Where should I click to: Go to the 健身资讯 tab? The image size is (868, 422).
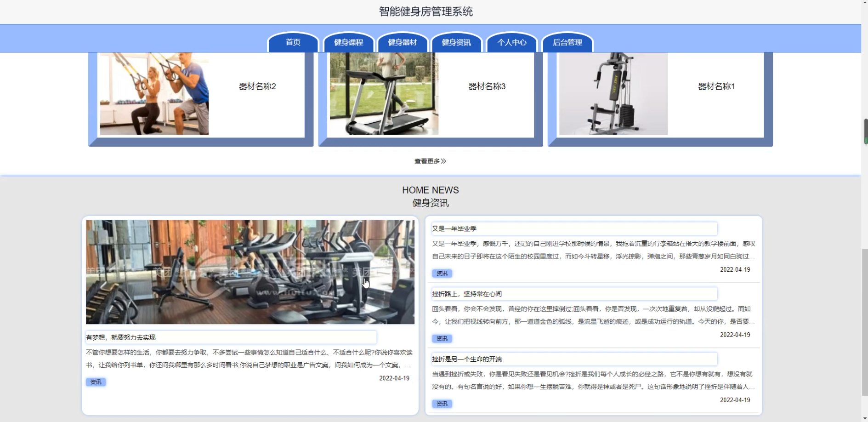[x=456, y=42]
